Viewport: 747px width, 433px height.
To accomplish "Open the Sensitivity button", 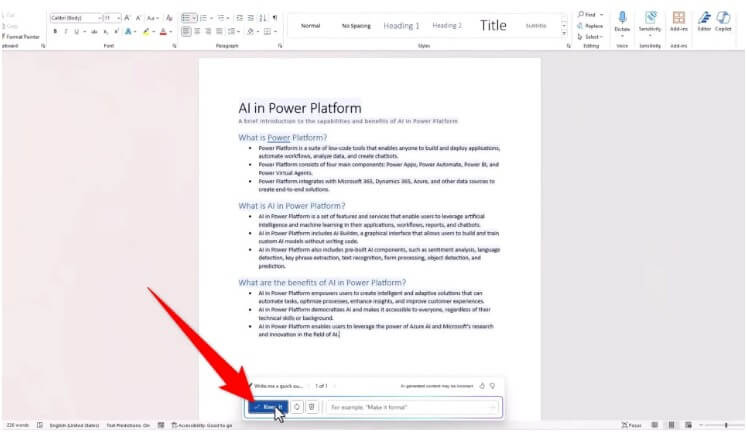I will click(x=650, y=22).
